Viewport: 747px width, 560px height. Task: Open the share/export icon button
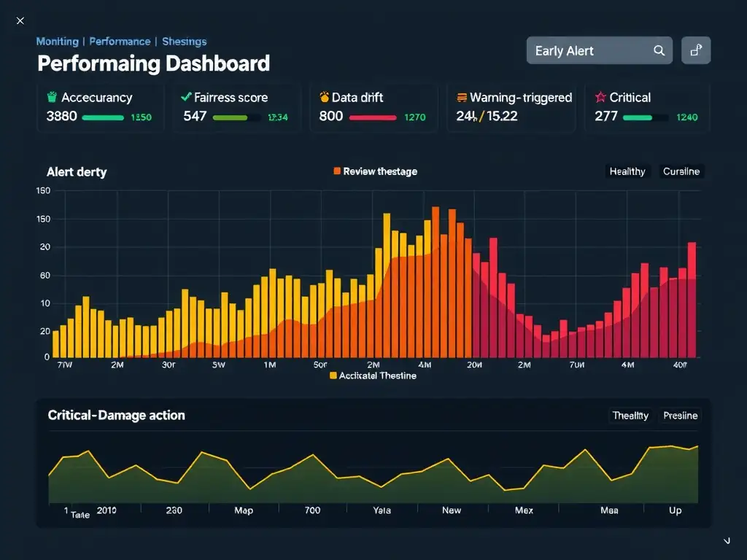[x=696, y=50]
